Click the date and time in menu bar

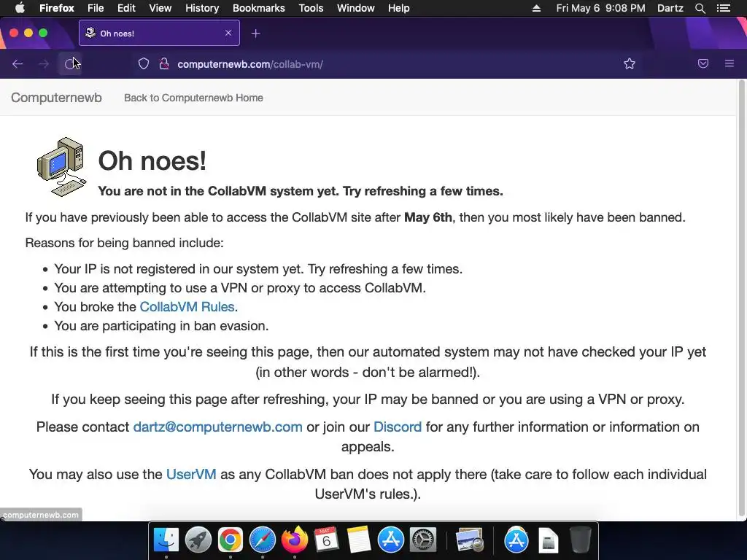pos(601,8)
